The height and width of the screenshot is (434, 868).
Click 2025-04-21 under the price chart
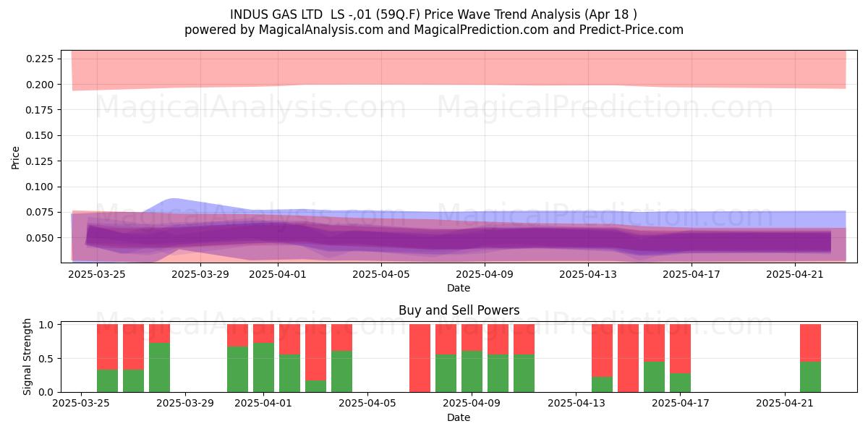(x=795, y=274)
